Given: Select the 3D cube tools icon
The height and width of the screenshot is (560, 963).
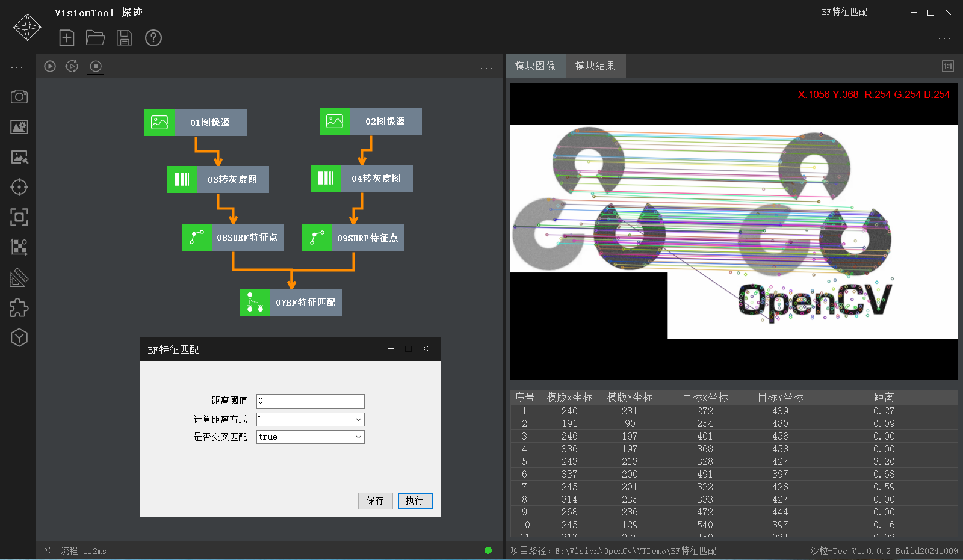Looking at the screenshot, I should pos(19,337).
